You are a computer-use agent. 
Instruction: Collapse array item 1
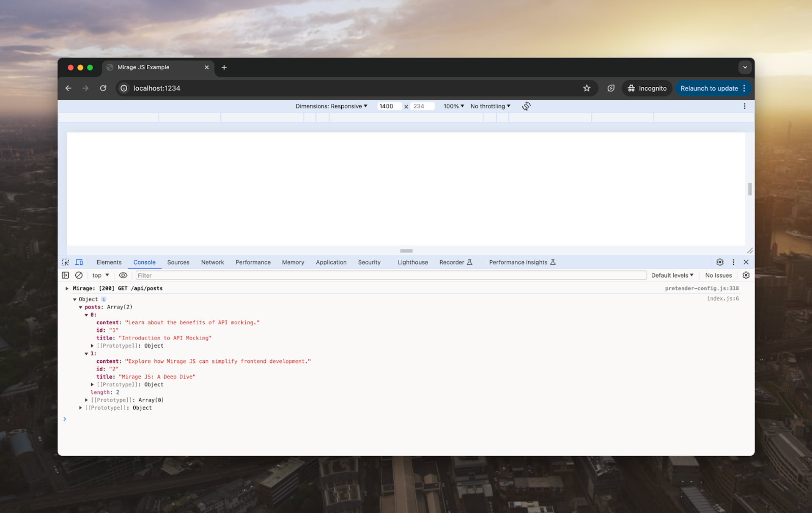pyautogui.click(x=86, y=353)
